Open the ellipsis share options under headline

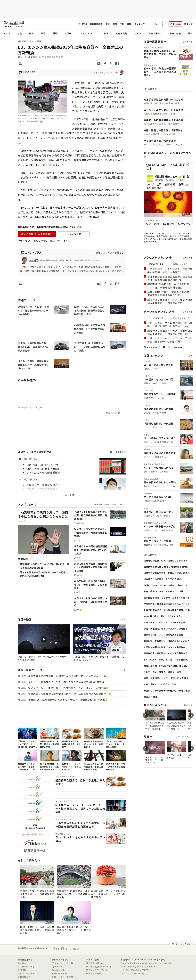pos(123,64)
